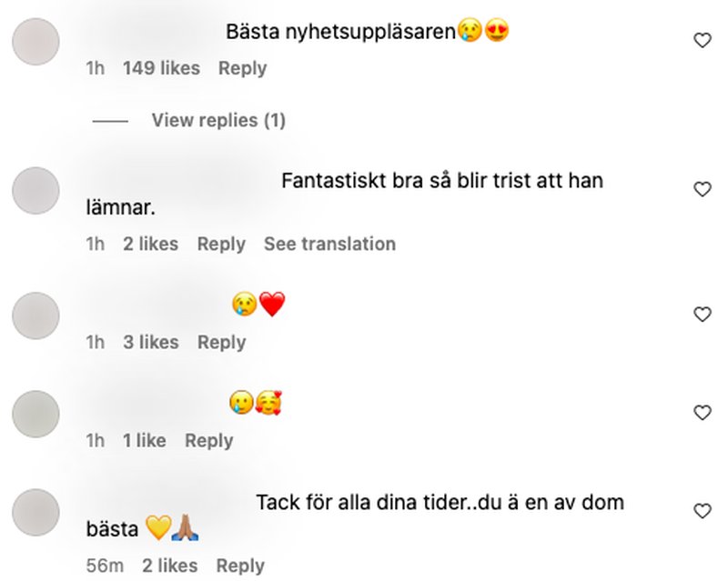Reply to the comment with 3 likes
Image resolution: width=728 pixels, height=581 pixels.
point(222,343)
